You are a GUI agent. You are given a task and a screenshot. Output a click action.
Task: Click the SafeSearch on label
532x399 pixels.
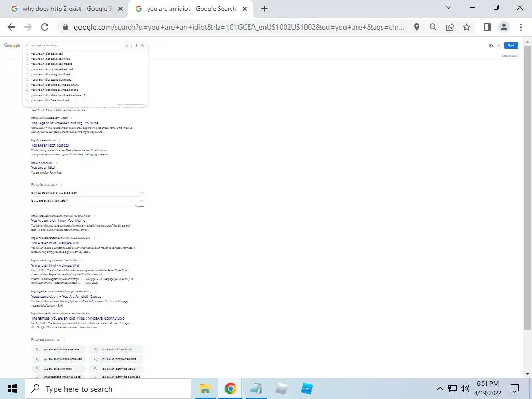pyautogui.click(x=510, y=56)
